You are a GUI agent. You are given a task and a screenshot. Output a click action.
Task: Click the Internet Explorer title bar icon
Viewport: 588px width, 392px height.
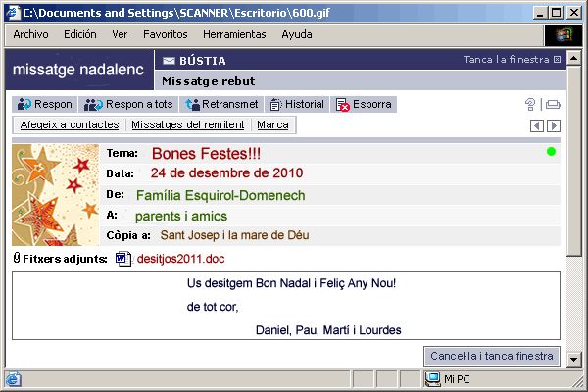pyautogui.click(x=14, y=13)
